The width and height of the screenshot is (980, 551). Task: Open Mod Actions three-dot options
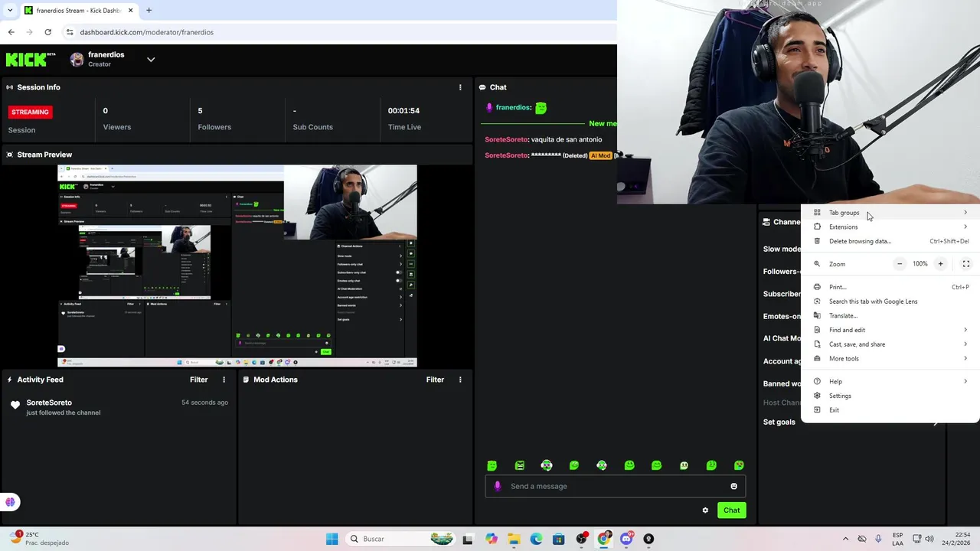point(460,380)
